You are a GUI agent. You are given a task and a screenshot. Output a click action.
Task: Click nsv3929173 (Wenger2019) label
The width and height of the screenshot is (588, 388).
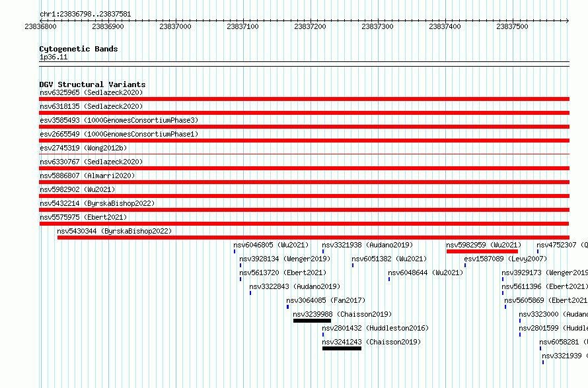(545, 273)
